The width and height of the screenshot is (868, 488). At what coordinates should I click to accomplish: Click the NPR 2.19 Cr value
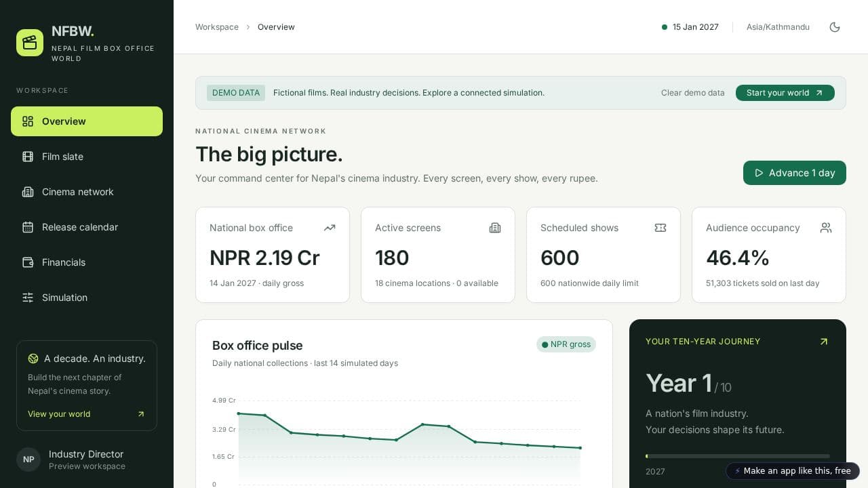coord(264,258)
